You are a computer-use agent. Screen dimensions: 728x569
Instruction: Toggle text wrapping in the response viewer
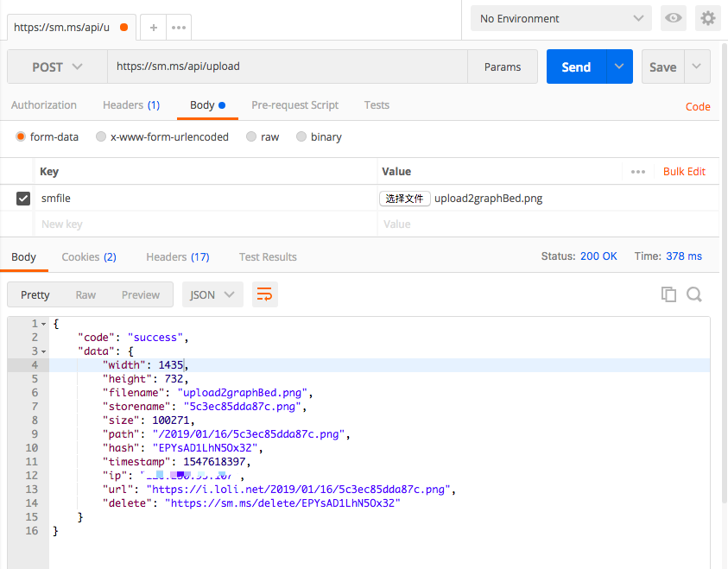[264, 294]
